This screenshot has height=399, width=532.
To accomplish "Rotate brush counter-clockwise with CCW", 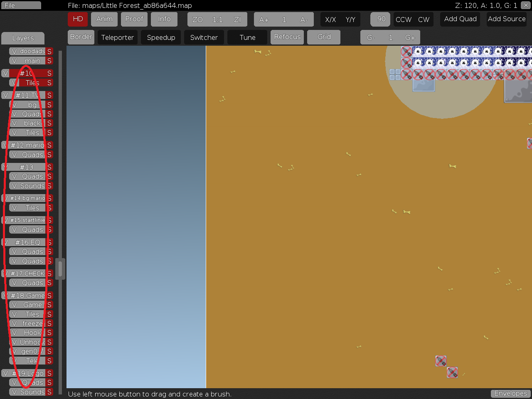I will pyautogui.click(x=403, y=20).
